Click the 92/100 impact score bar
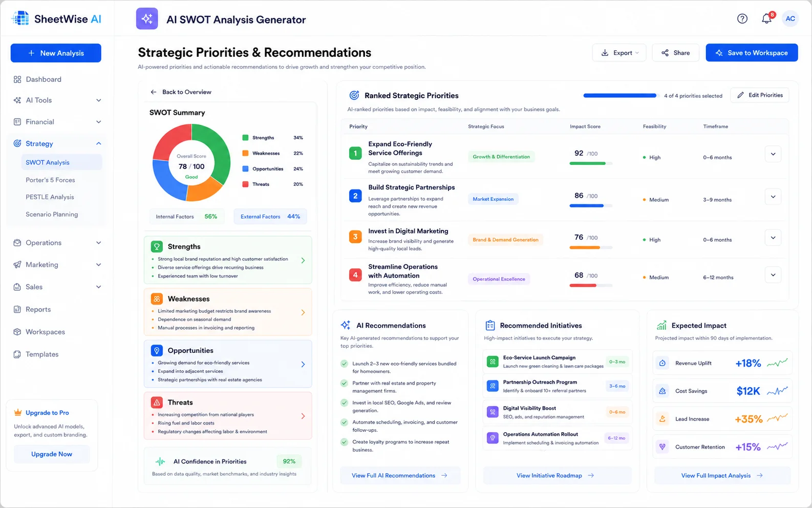Viewport: 812px width, 508px height. coord(591,163)
